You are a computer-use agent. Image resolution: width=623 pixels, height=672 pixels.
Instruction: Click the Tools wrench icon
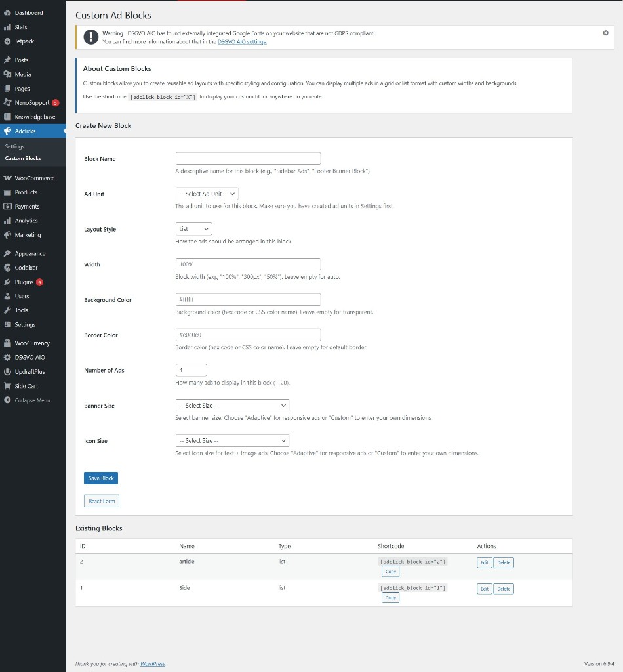click(7, 310)
